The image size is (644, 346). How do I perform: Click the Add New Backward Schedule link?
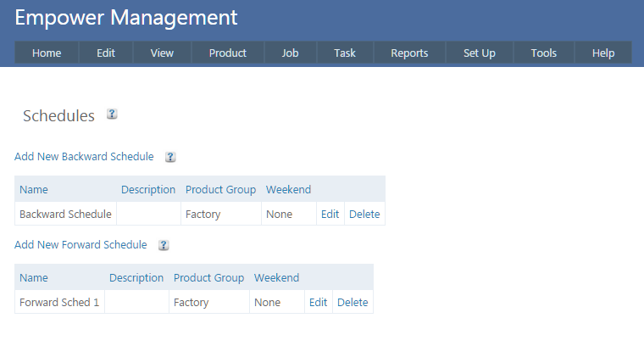coord(84,157)
